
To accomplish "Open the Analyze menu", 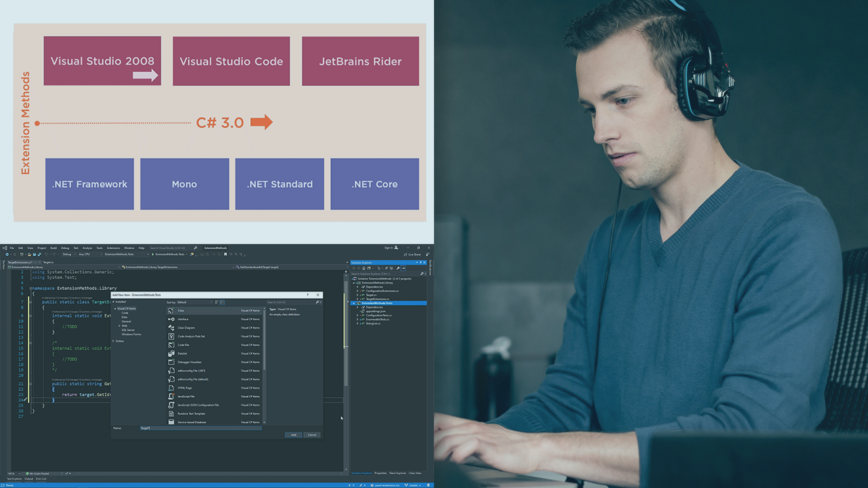I will point(87,248).
